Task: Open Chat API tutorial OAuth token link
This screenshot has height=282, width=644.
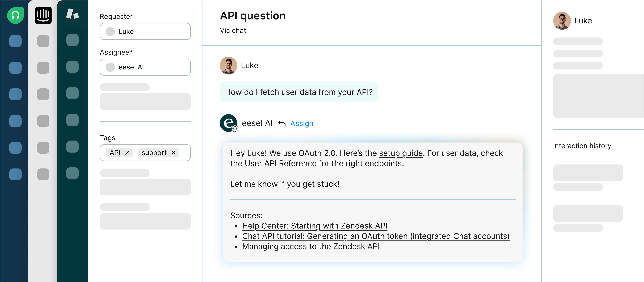Action: pyautogui.click(x=376, y=236)
